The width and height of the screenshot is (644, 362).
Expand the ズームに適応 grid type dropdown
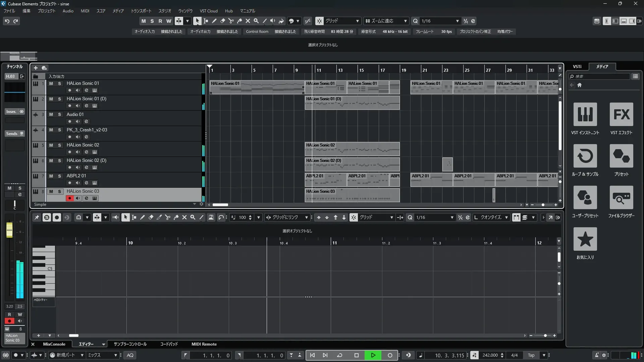tap(405, 21)
